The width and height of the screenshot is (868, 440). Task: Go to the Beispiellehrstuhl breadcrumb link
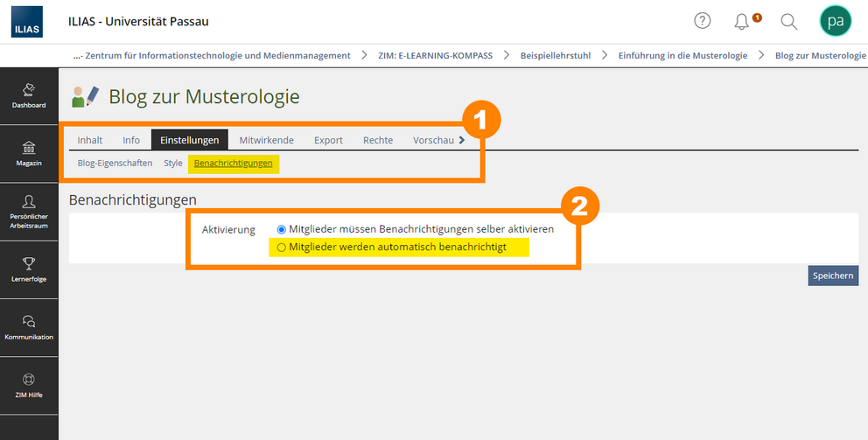(556, 55)
